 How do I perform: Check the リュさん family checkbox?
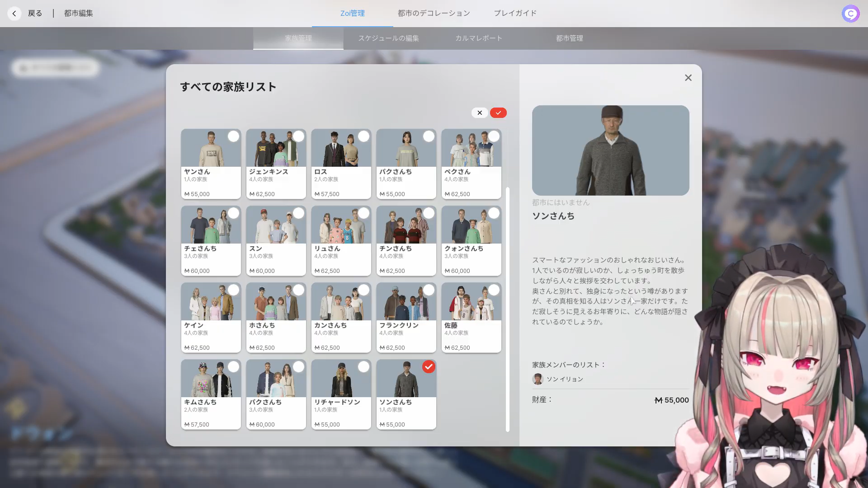[363, 213]
